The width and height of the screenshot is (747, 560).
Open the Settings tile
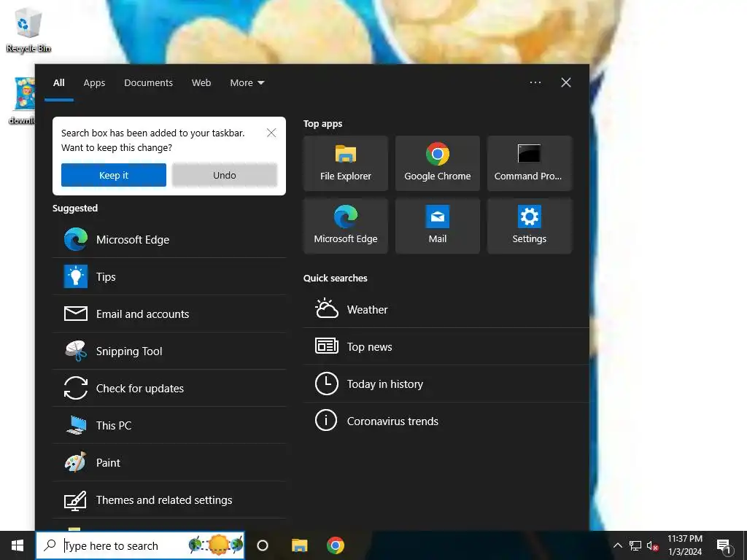point(530,226)
